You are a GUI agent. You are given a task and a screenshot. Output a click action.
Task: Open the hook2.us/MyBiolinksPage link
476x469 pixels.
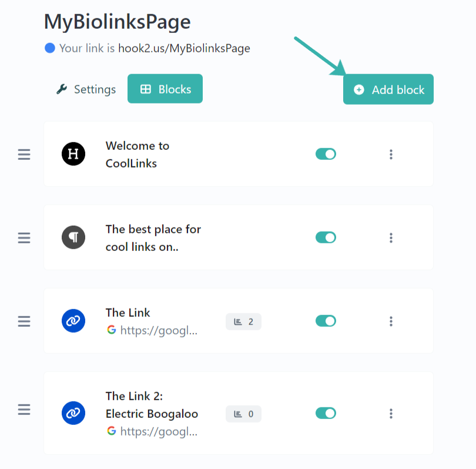point(184,48)
